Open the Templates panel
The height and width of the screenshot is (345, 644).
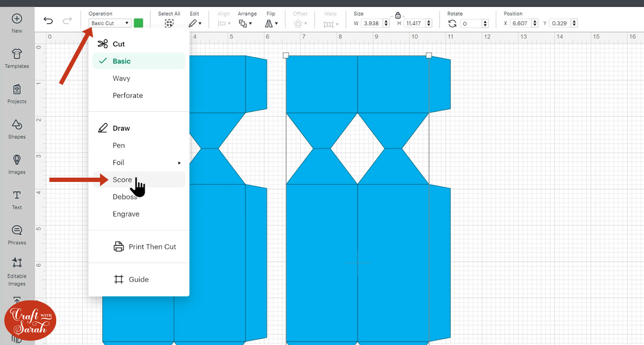pos(17,58)
